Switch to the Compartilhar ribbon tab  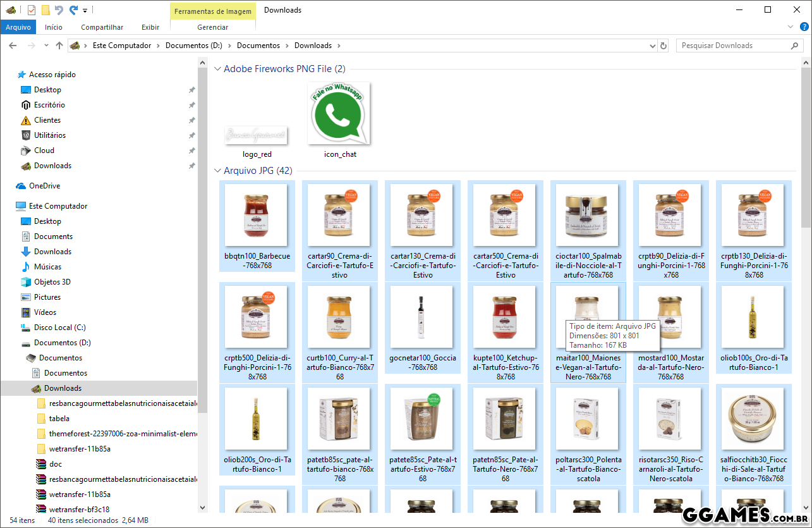tap(102, 27)
